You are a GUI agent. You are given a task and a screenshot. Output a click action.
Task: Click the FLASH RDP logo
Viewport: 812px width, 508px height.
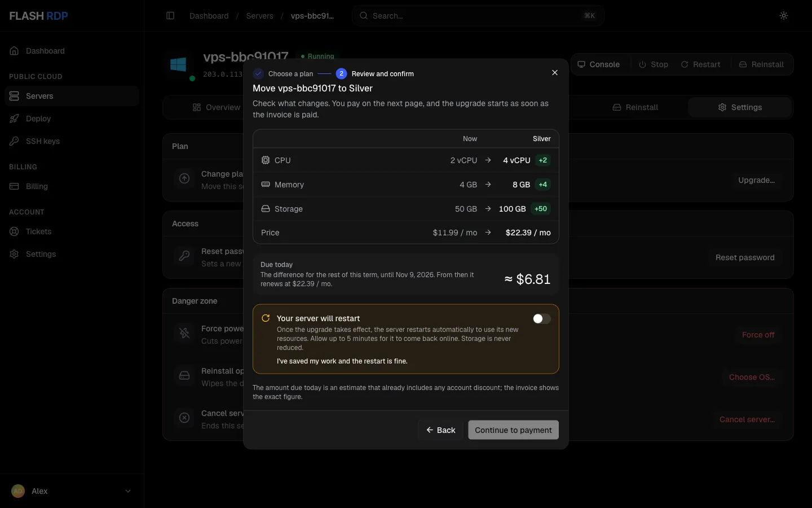coord(38,16)
